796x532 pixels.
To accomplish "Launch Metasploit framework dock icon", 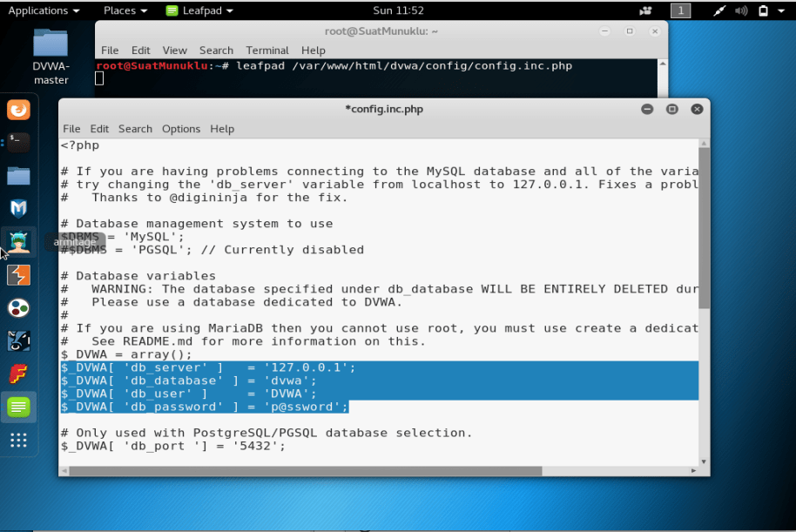I will tap(19, 208).
